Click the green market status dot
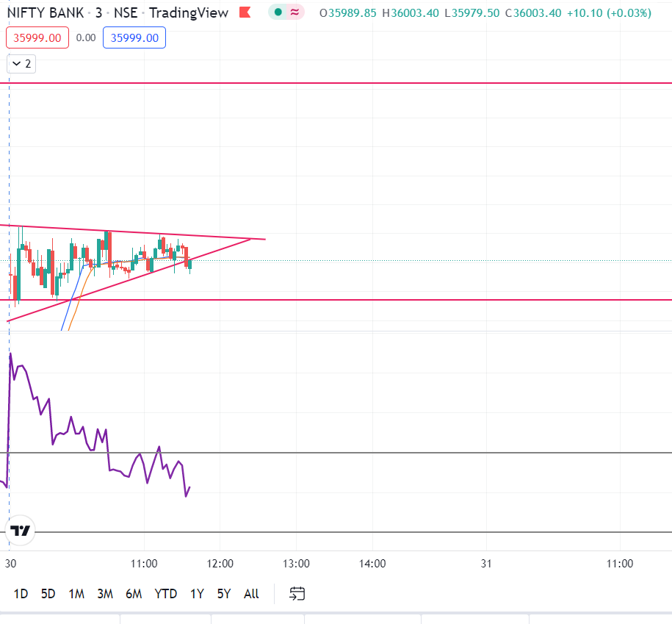The width and height of the screenshot is (672, 624). (x=278, y=12)
